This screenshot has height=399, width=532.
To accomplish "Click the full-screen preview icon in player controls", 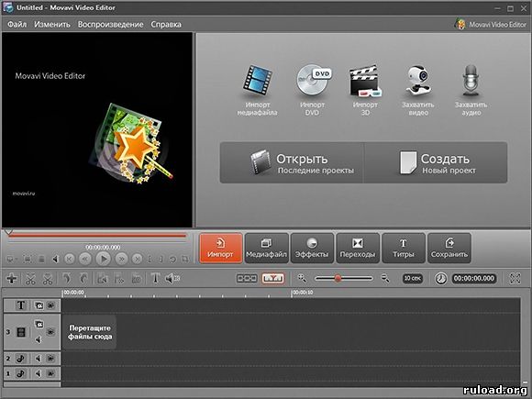I will point(28,260).
